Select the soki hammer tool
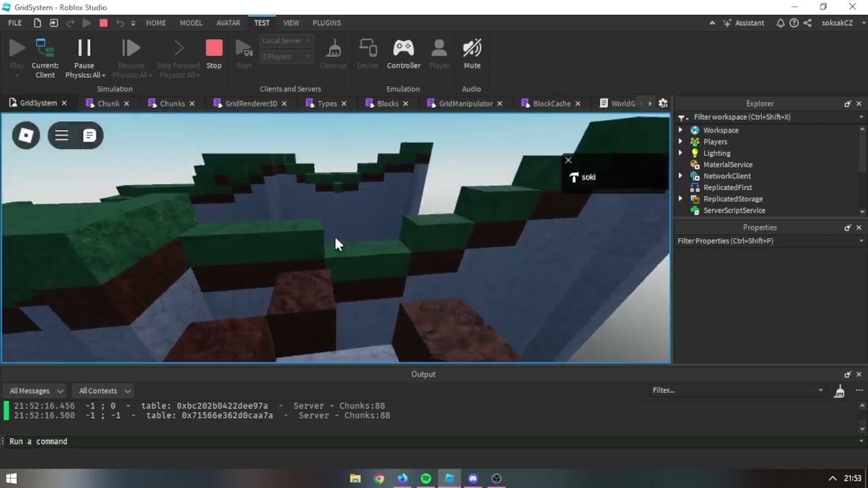This screenshot has width=868, height=488. 583,178
